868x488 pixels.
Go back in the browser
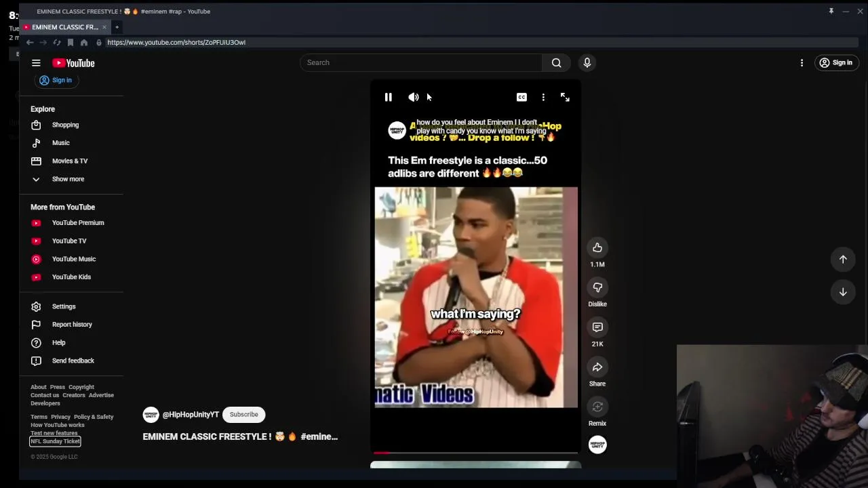30,42
